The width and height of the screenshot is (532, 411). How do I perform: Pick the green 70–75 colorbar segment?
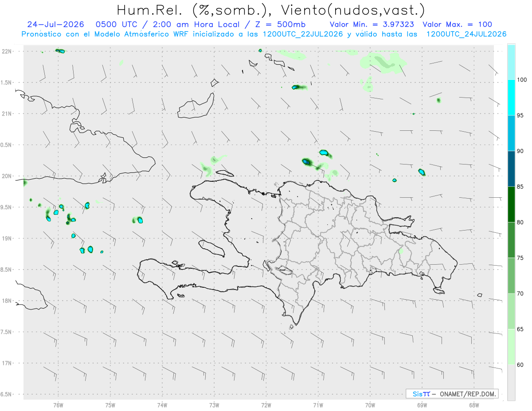tap(511, 276)
